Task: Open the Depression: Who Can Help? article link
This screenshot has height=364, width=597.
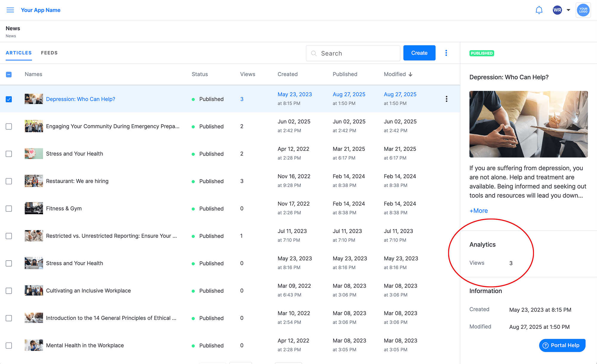Action: (81, 99)
